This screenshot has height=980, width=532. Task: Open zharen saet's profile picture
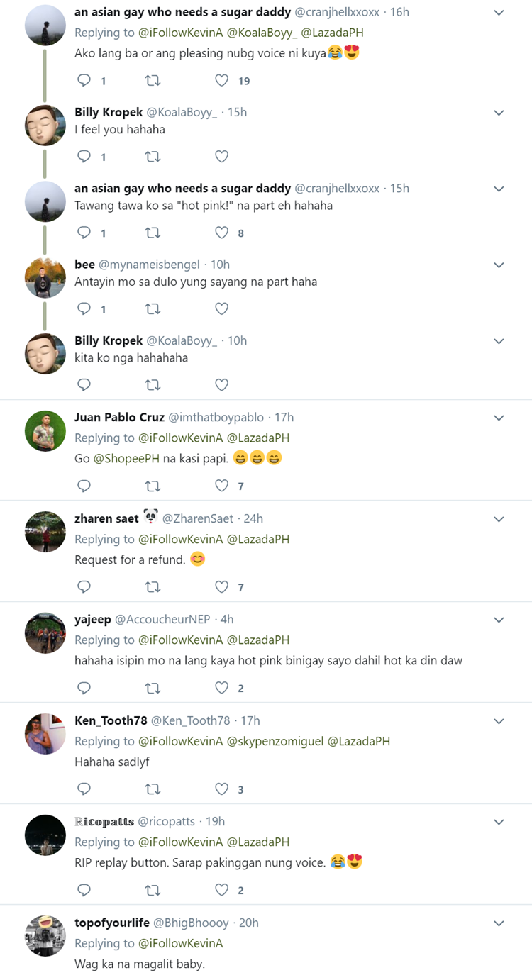pos(45,531)
